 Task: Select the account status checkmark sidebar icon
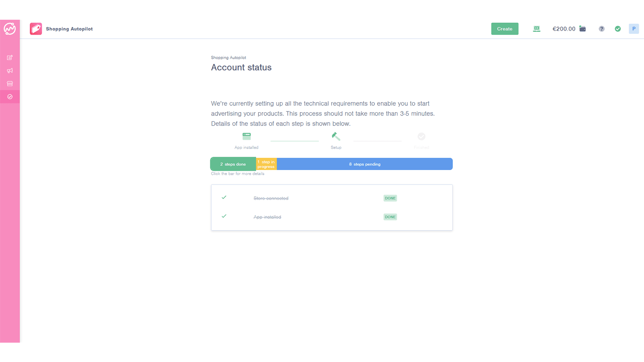pyautogui.click(x=10, y=97)
